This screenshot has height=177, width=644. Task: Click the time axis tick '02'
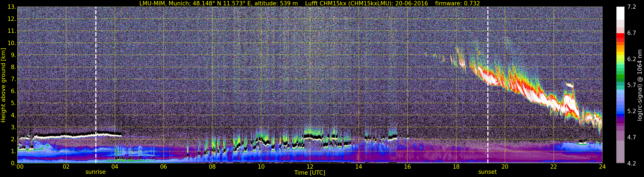66,167
